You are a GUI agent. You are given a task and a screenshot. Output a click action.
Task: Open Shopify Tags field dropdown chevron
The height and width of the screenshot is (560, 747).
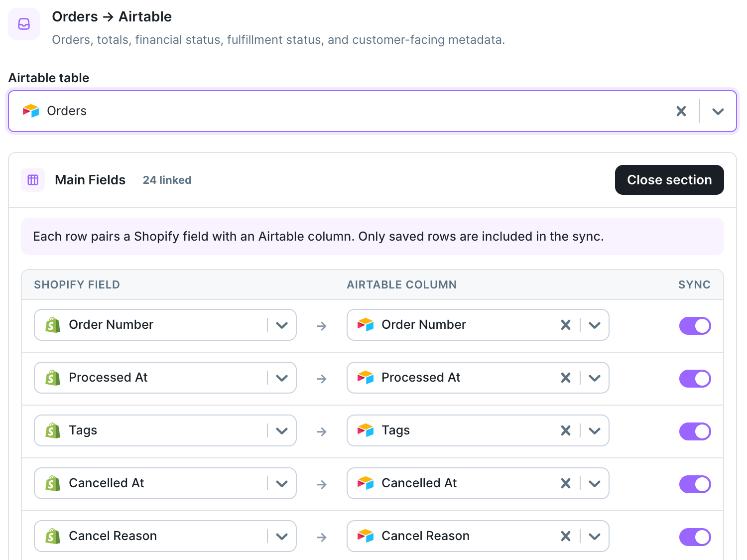point(282,431)
